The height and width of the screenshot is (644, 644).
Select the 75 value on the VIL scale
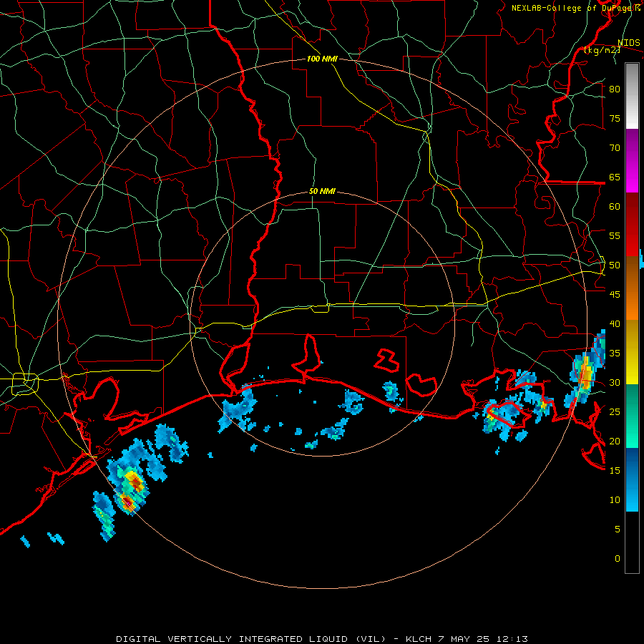tap(615, 118)
